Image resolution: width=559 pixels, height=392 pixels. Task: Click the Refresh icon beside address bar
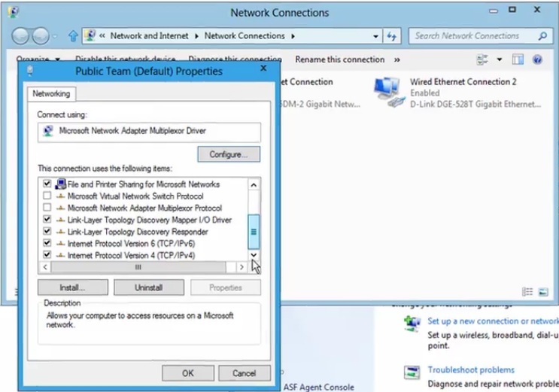pyautogui.click(x=392, y=36)
